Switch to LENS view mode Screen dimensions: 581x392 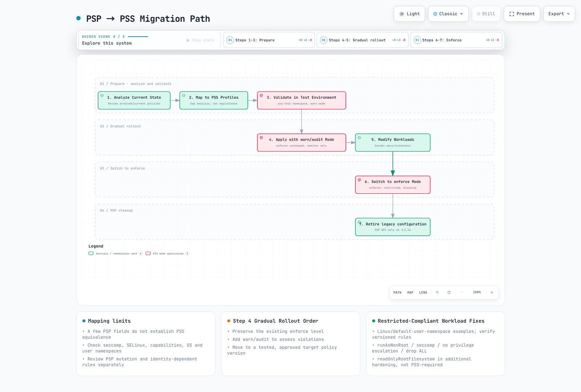(x=423, y=293)
